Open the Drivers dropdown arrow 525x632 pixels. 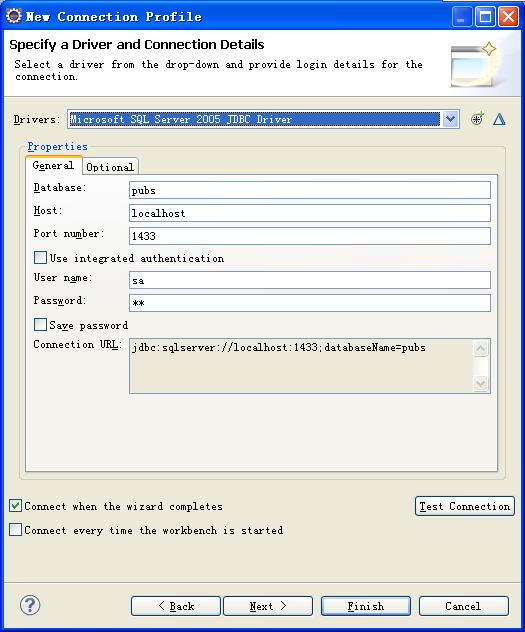(450, 119)
